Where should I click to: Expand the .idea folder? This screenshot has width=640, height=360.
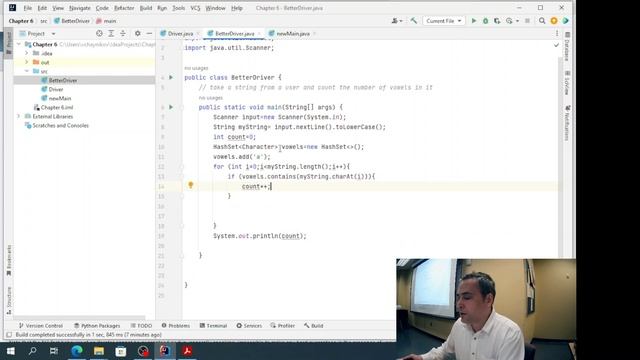pyautogui.click(x=27, y=53)
